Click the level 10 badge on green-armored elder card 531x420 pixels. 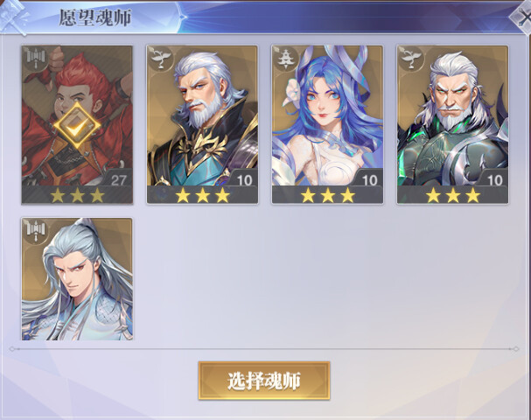(x=494, y=180)
